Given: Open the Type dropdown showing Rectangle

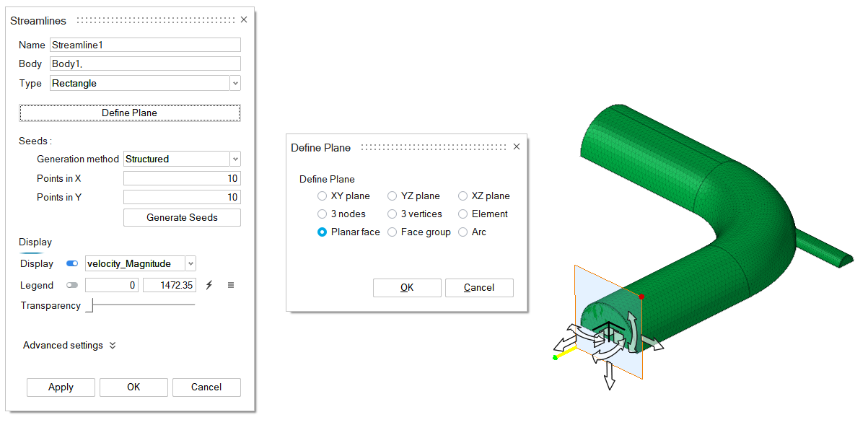Looking at the screenshot, I should coord(234,84).
